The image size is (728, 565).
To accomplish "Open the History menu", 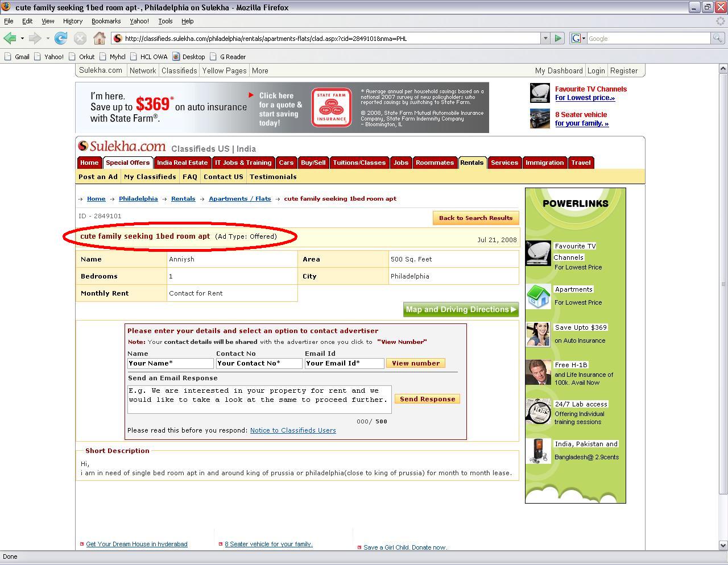I will [x=73, y=21].
